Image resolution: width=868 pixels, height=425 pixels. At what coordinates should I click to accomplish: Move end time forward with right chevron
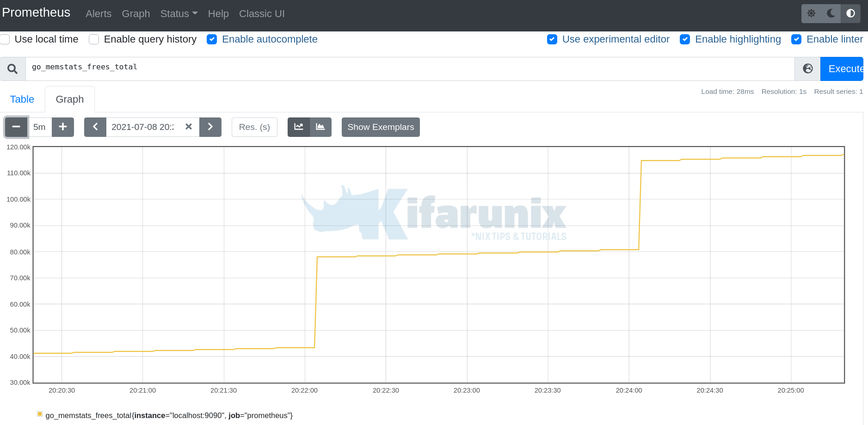[x=210, y=127]
